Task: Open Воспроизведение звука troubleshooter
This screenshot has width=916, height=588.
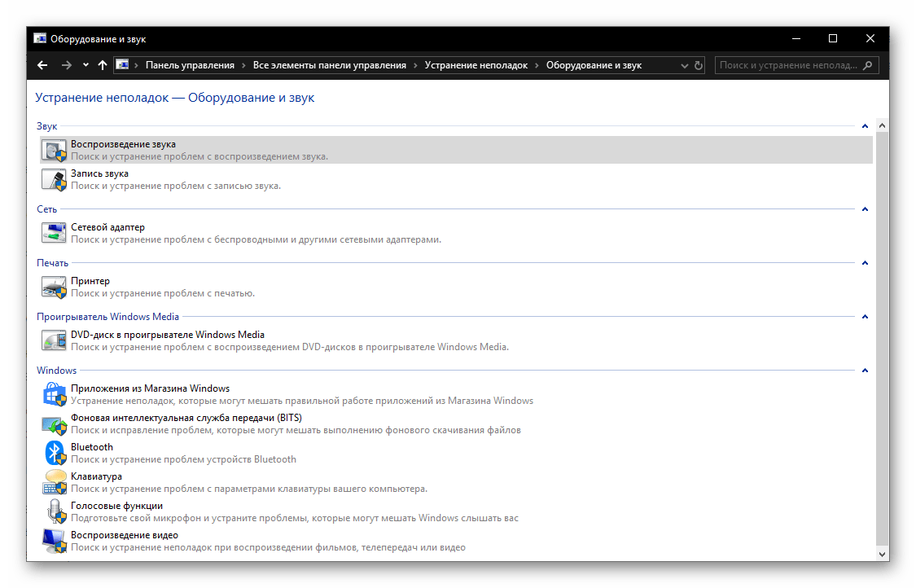Action: pos(123,144)
